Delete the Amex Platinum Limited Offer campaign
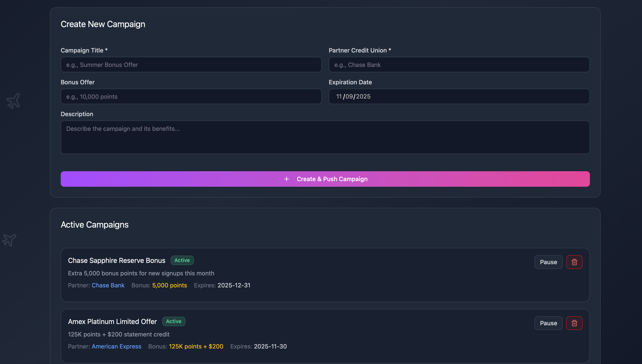 [x=574, y=323]
